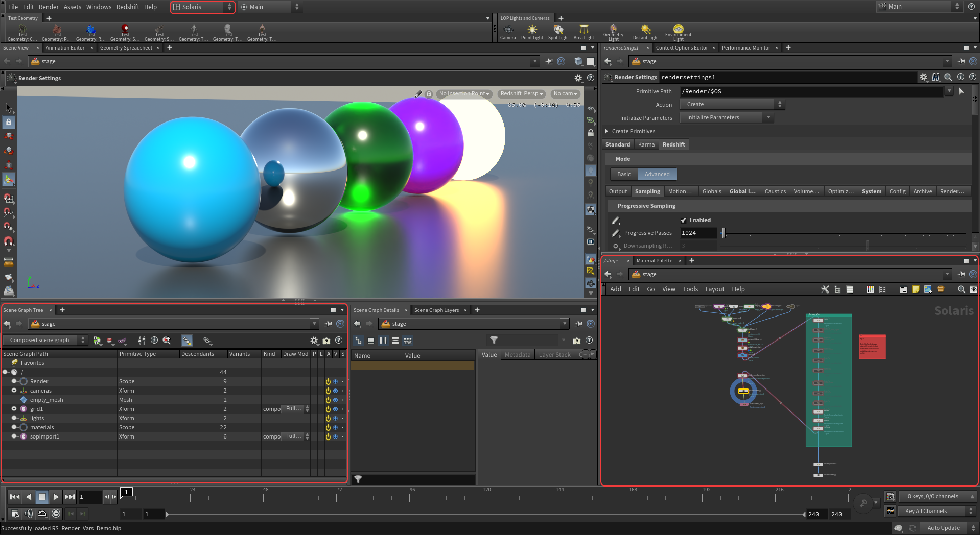Toggle activation of cameras primitive
Image resolution: width=980 pixels, height=535 pixels.
pos(328,391)
